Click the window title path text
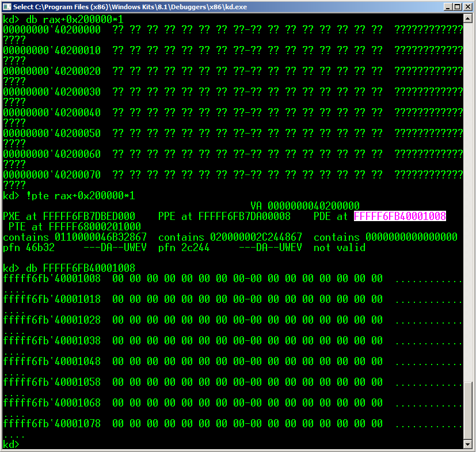Viewport: 476px width, 452px height. (x=130, y=7)
